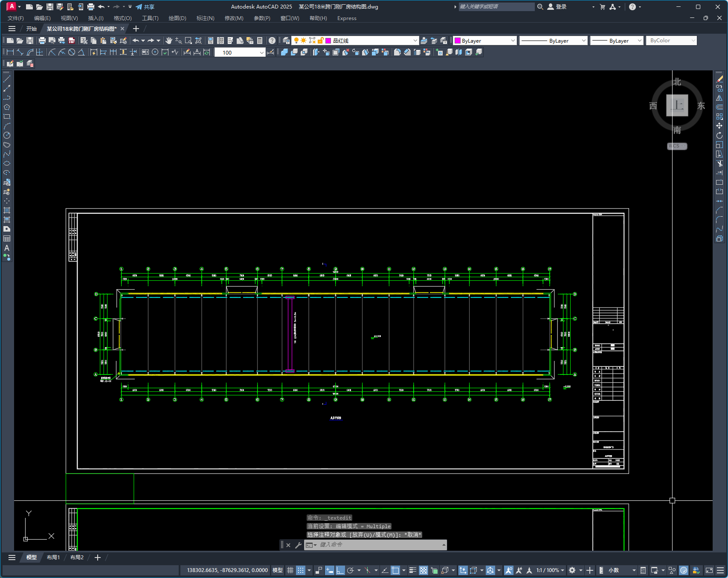728x578 pixels.
Task: Toggle lineweight display in status bar
Action: [x=412, y=570]
